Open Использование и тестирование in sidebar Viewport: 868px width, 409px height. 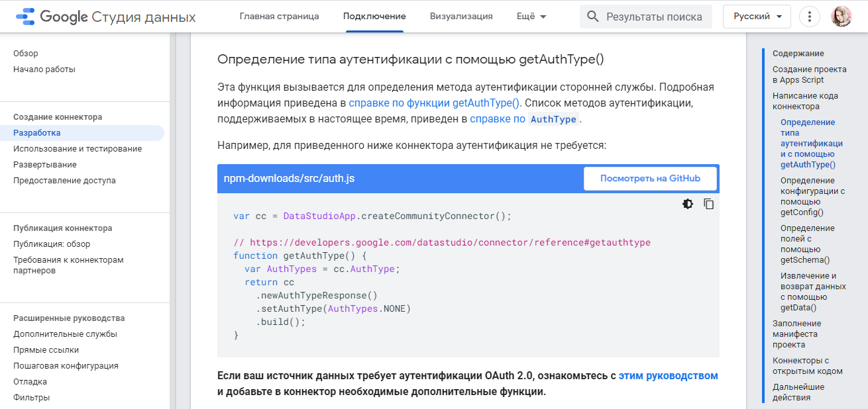point(78,149)
